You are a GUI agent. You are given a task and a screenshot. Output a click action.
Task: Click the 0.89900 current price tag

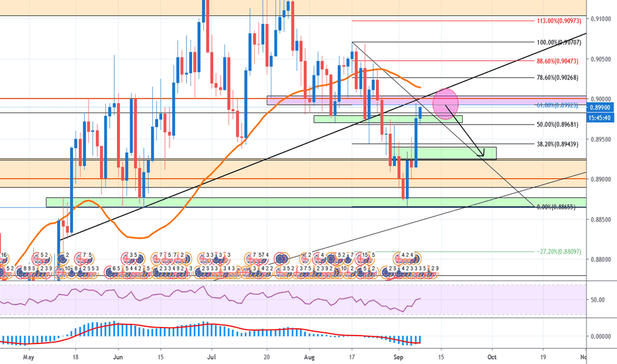pyautogui.click(x=600, y=107)
